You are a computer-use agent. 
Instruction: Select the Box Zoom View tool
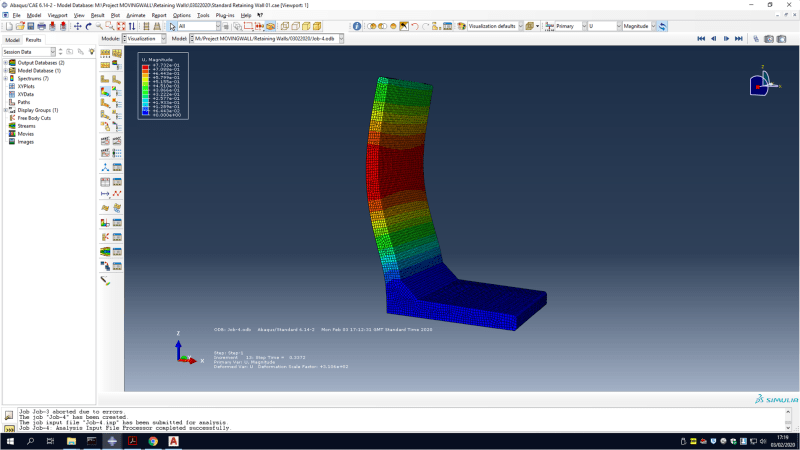110,26
